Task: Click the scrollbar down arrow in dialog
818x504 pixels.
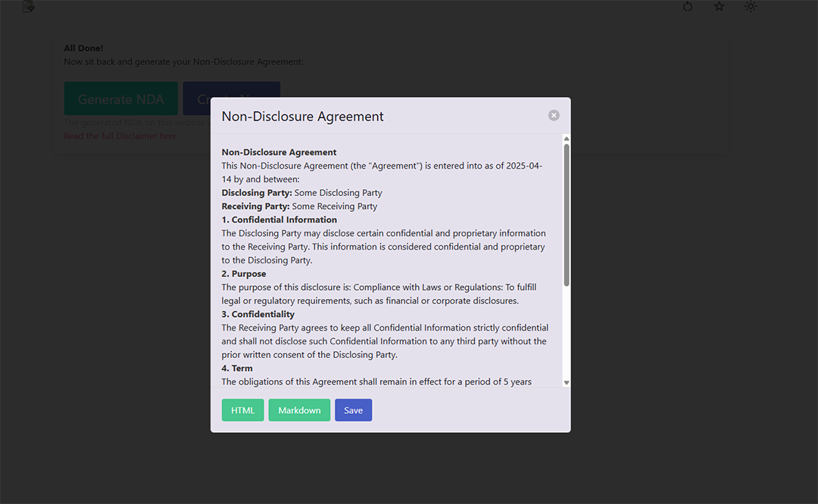Action: (x=566, y=383)
